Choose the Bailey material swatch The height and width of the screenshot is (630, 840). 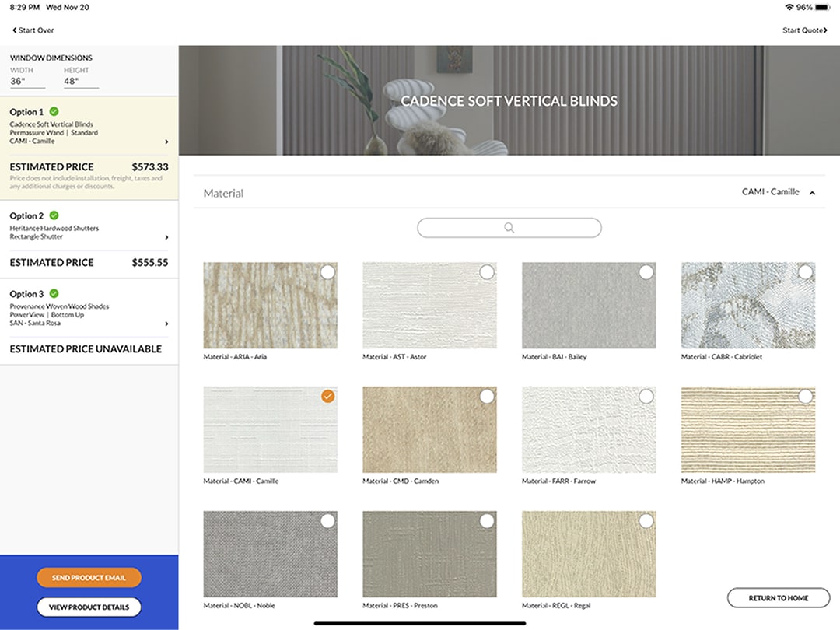589,306
